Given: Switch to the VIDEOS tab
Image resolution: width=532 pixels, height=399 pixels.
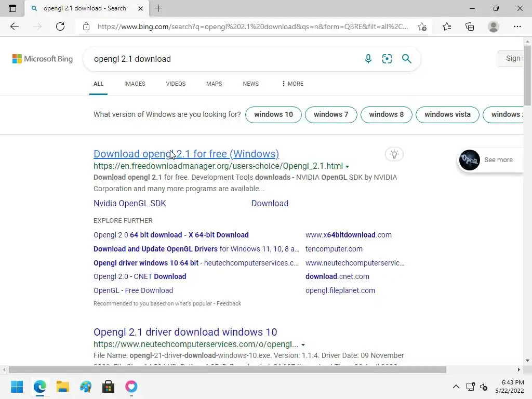Looking at the screenshot, I should point(176,84).
